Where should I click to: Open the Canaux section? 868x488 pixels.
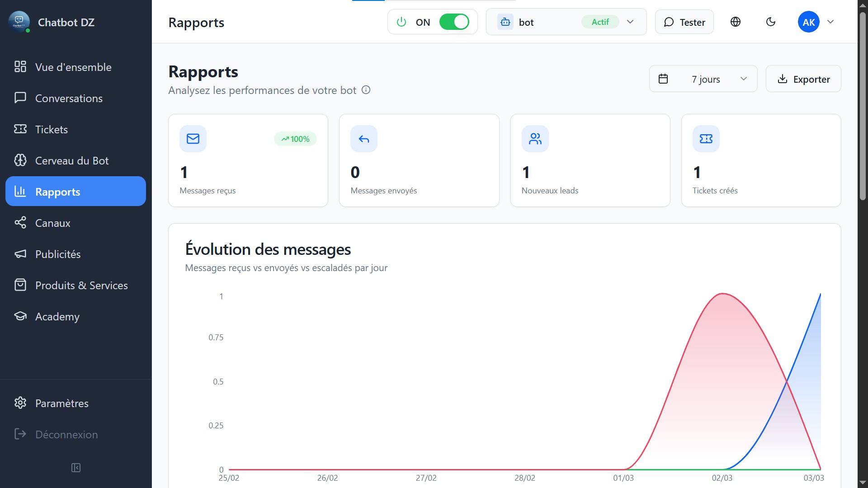(75, 223)
